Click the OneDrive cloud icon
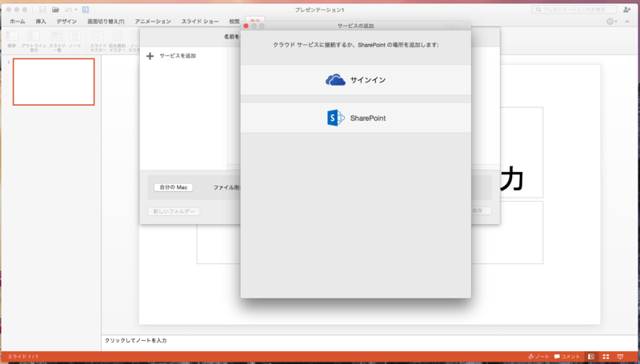 coord(335,79)
